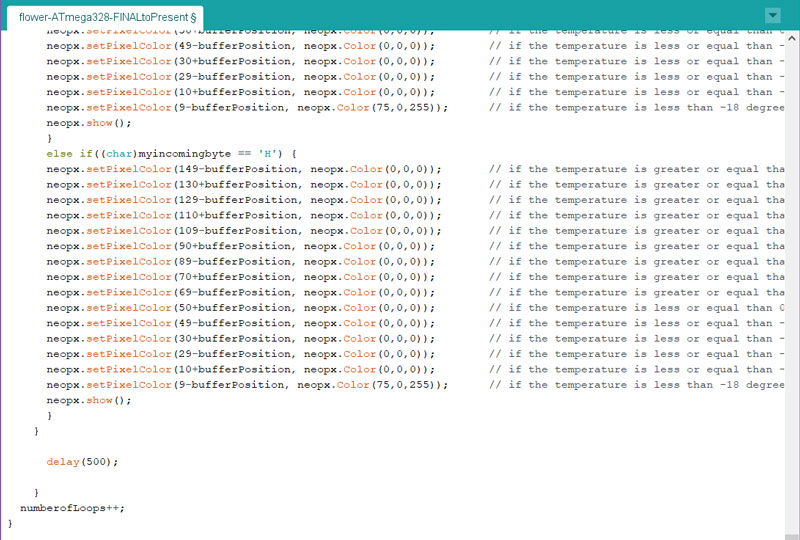Click the setPixelColor(89-bufferPosition line

tap(241, 261)
